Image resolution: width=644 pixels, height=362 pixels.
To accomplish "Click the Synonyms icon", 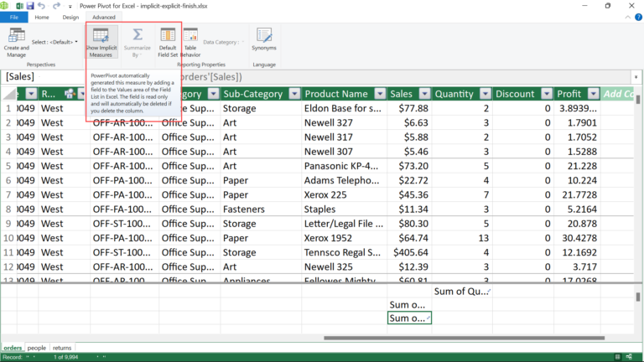I will (264, 40).
